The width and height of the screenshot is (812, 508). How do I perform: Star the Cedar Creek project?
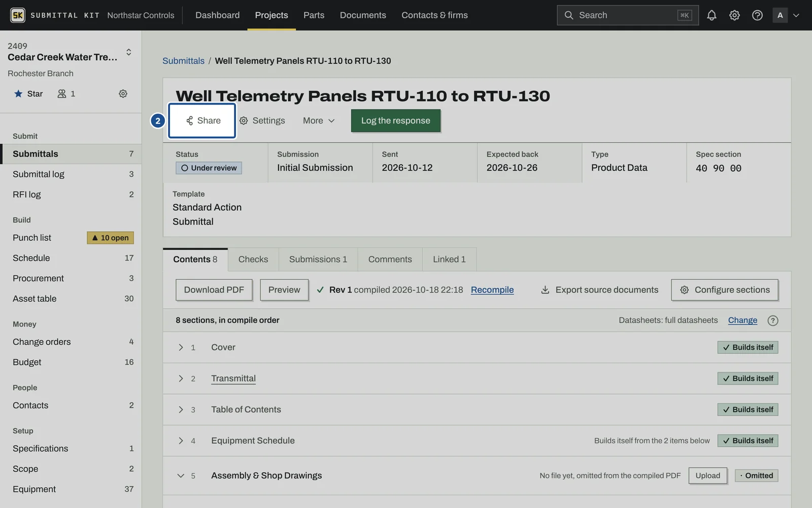(28, 93)
